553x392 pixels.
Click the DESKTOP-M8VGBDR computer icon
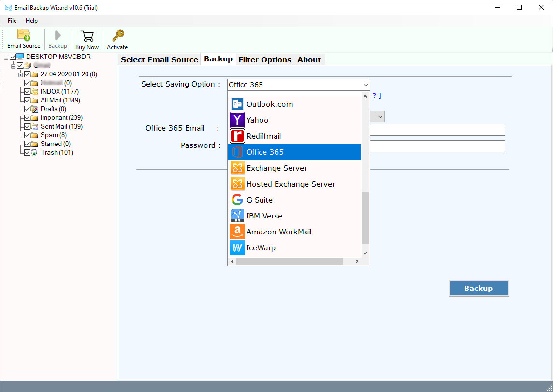tap(20, 57)
